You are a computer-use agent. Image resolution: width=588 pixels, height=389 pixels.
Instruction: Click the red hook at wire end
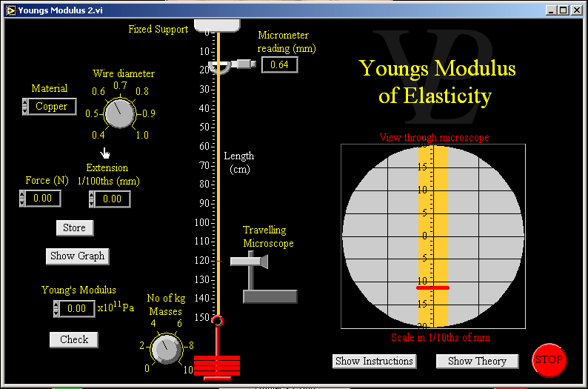pos(217,321)
